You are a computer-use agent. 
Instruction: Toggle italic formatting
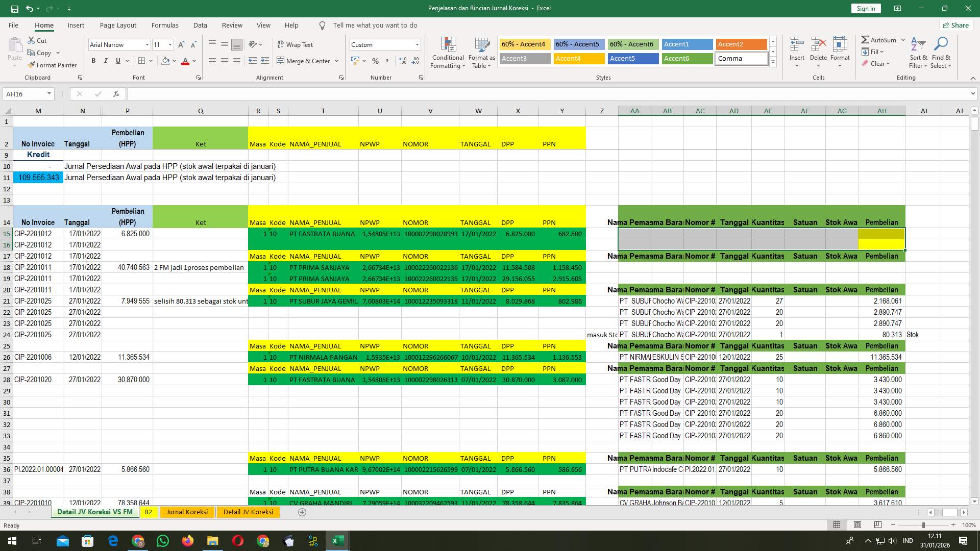[x=106, y=61]
